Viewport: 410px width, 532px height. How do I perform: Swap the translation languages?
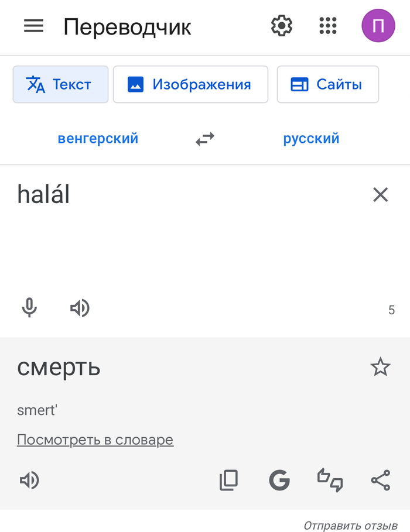(204, 139)
